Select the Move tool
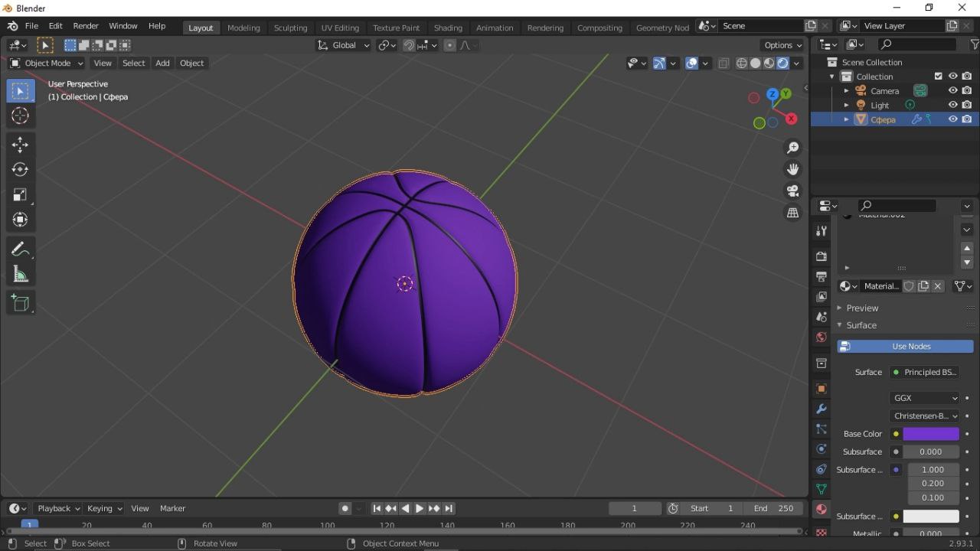This screenshot has width=980, height=551. 21,145
